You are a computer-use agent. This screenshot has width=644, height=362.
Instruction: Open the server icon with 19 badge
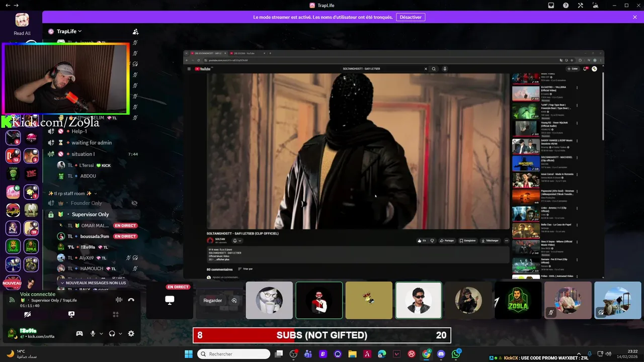[31, 228]
